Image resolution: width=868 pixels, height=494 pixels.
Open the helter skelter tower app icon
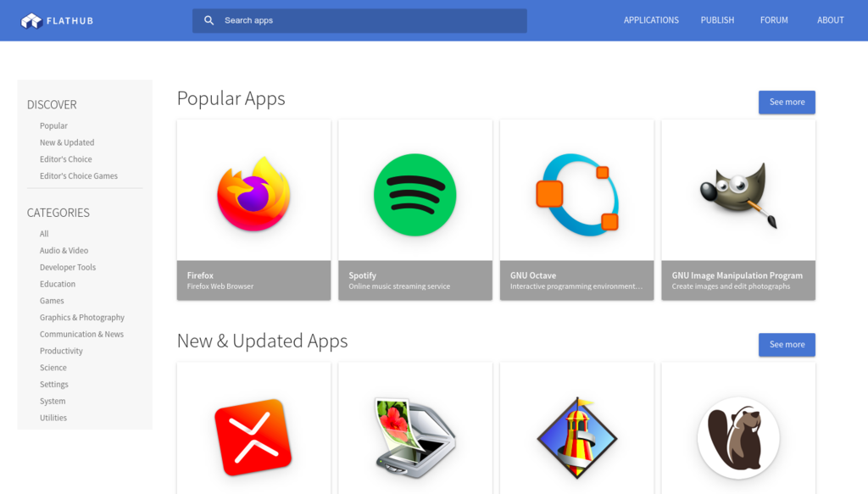(576, 437)
